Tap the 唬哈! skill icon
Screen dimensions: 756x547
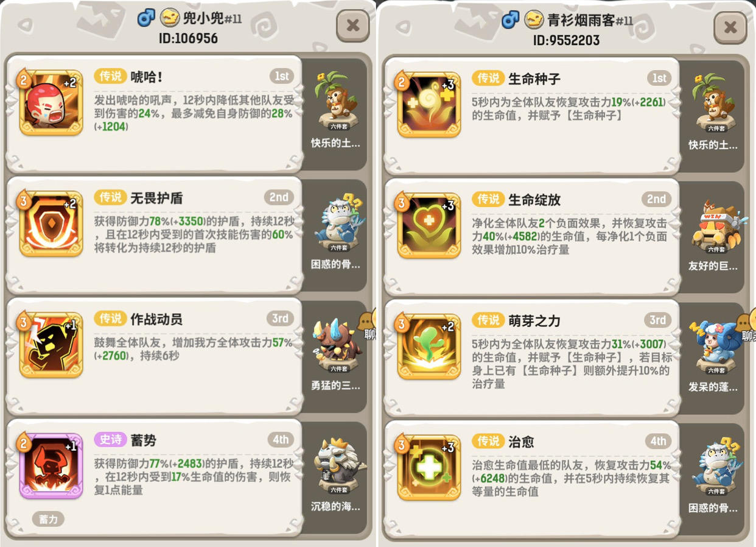[51, 102]
